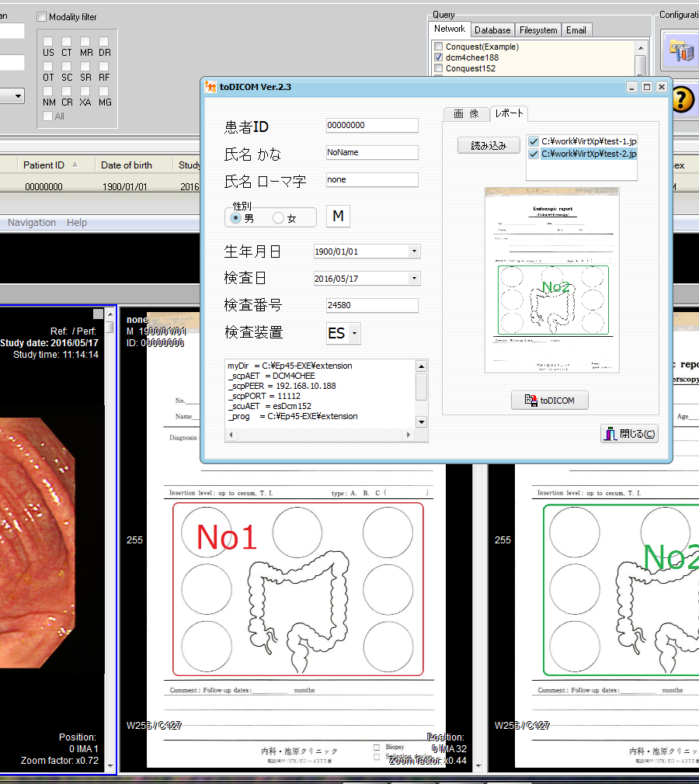The height and width of the screenshot is (784, 699).
Task: Check the DR modality box
Action: [104, 41]
